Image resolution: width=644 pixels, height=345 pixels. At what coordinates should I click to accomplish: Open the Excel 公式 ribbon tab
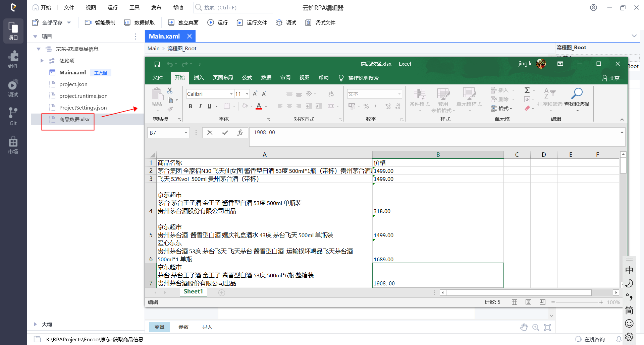(247, 78)
